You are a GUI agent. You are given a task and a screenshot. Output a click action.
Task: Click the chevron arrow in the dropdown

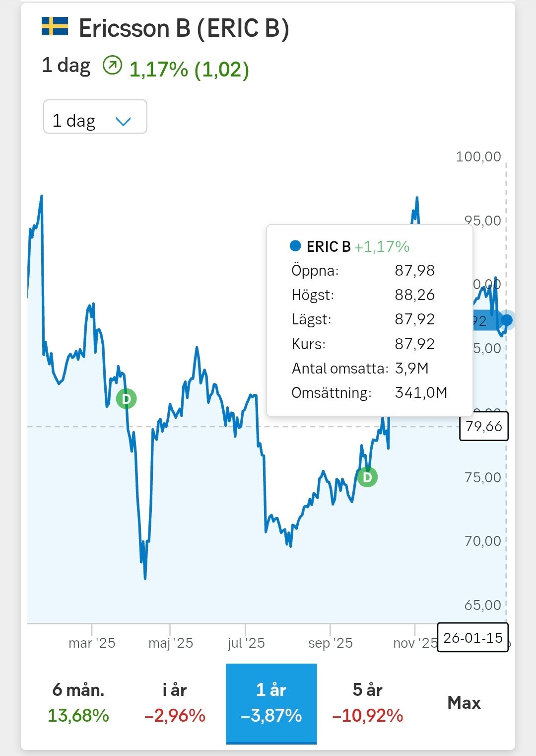click(x=123, y=121)
